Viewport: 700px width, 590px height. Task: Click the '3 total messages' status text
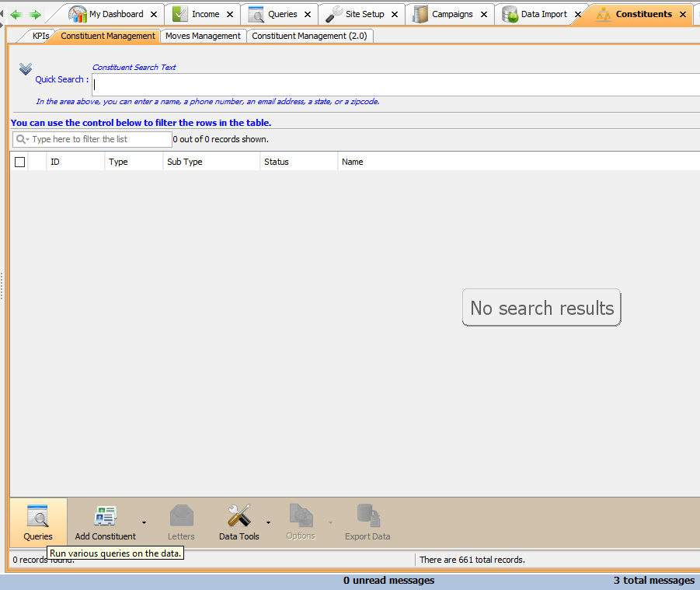[654, 580]
